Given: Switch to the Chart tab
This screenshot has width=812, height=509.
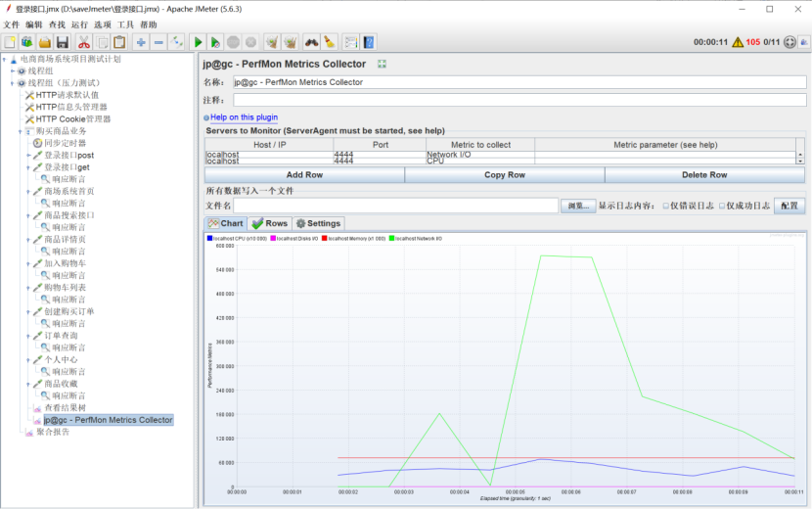Looking at the screenshot, I should pyautogui.click(x=226, y=223).
